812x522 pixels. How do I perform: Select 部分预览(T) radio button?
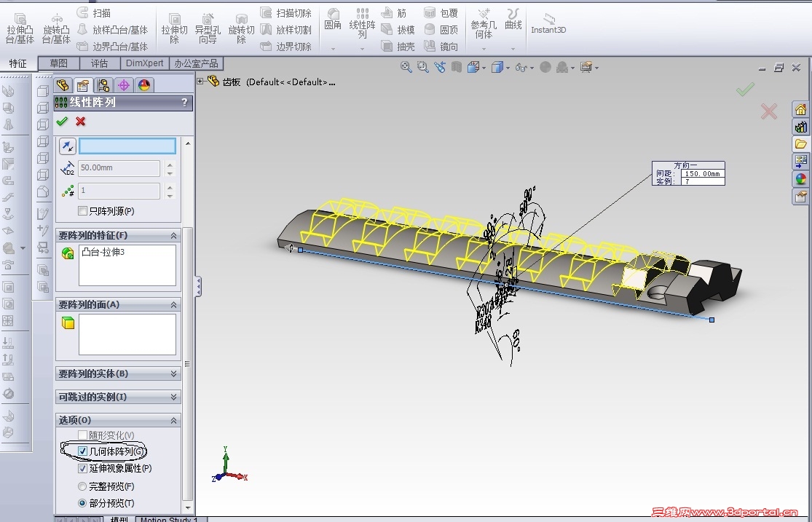click(x=82, y=503)
